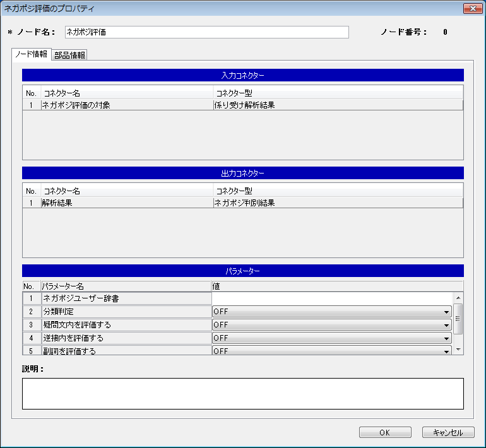Image resolution: width=486 pixels, height=448 pixels.
Task: Click the キャンセル button
Action: coord(448,432)
